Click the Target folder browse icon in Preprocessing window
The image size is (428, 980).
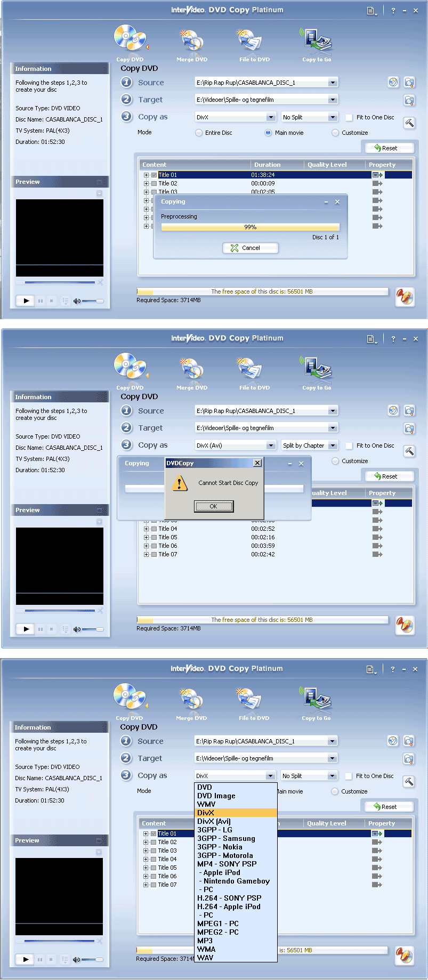(x=409, y=100)
